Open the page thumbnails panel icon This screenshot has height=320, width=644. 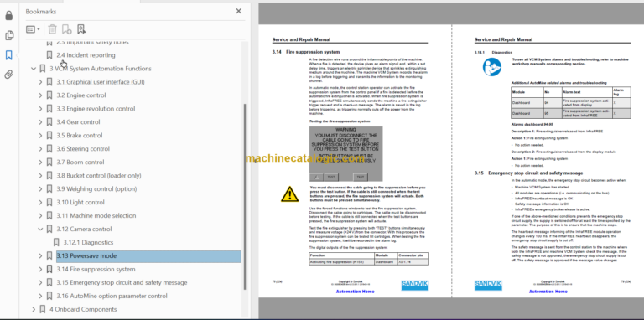(x=9, y=36)
